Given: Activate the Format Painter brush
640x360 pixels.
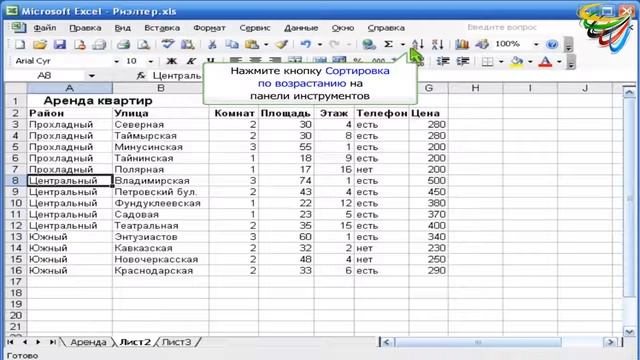Looking at the screenshot, I should coord(281,44).
